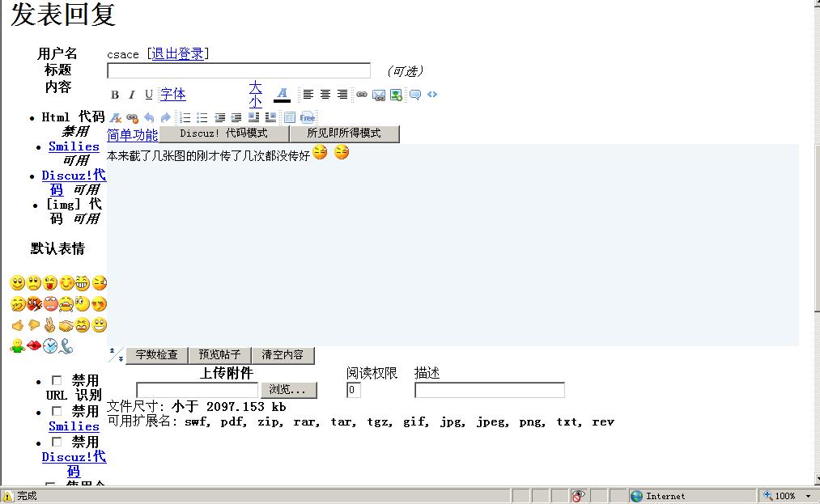
Task: Check the 禁用 Smilies checkbox
Action: pos(57,411)
